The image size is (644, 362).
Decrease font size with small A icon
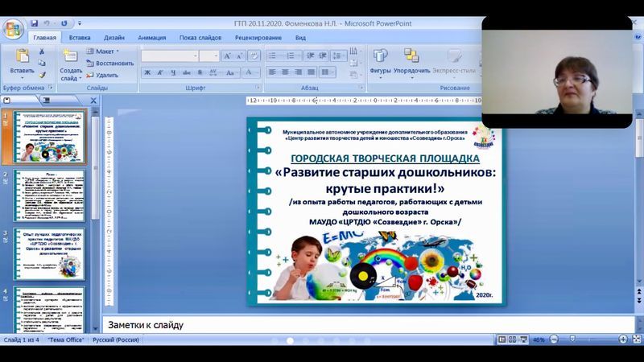pos(239,56)
